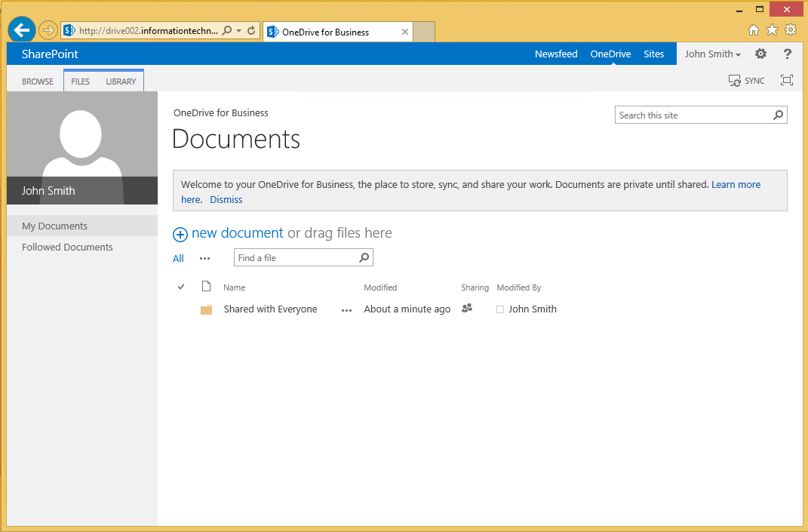Go to Followed Documents
This screenshot has height=532, width=808.
pos(67,248)
